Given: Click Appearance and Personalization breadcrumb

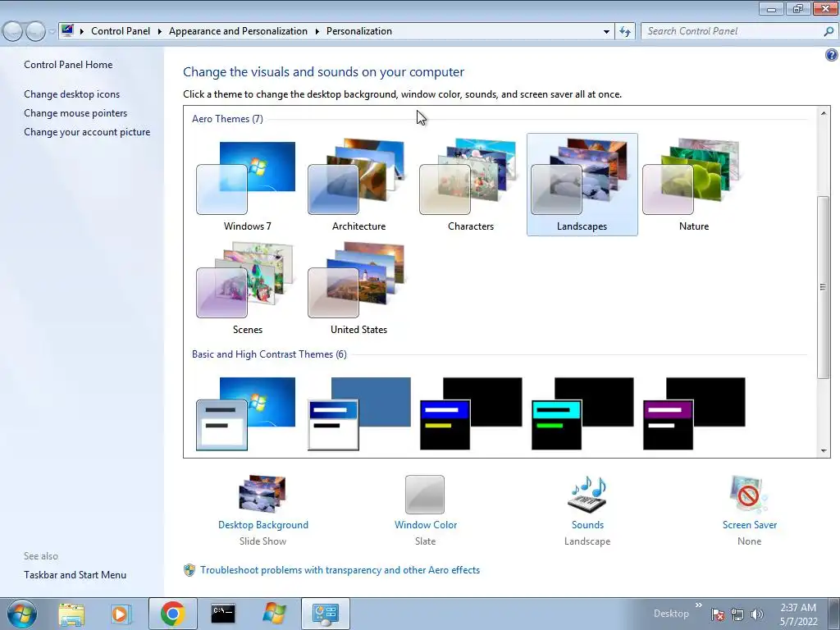Looking at the screenshot, I should pyautogui.click(x=239, y=31).
